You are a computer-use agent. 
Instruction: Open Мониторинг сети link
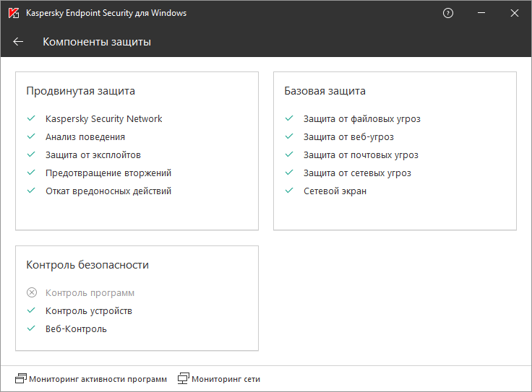[226, 378]
